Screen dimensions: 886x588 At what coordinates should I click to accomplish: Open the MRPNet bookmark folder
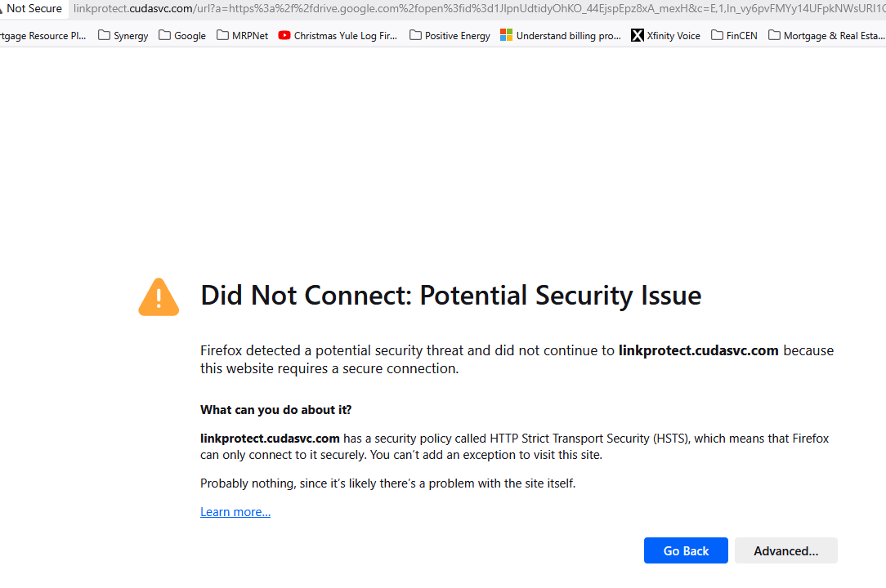click(242, 35)
